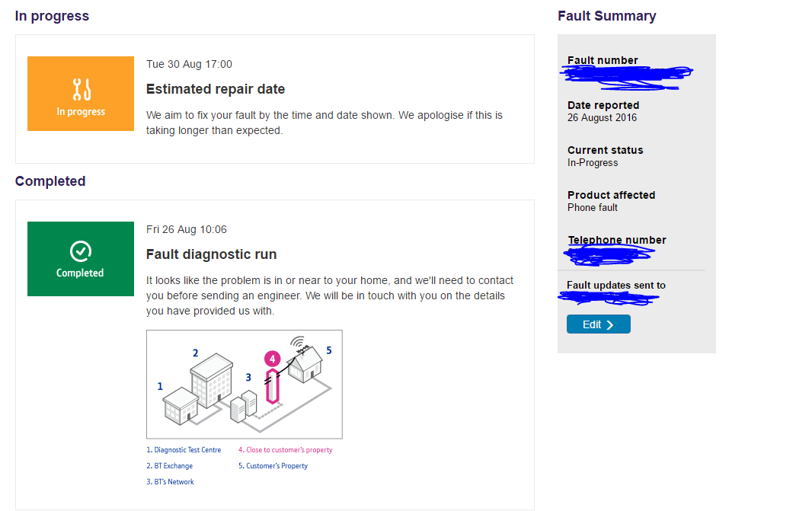This screenshot has height=511, width=812.
Task: Click the '2. BT Exchange' legend entry
Action: pyautogui.click(x=169, y=466)
